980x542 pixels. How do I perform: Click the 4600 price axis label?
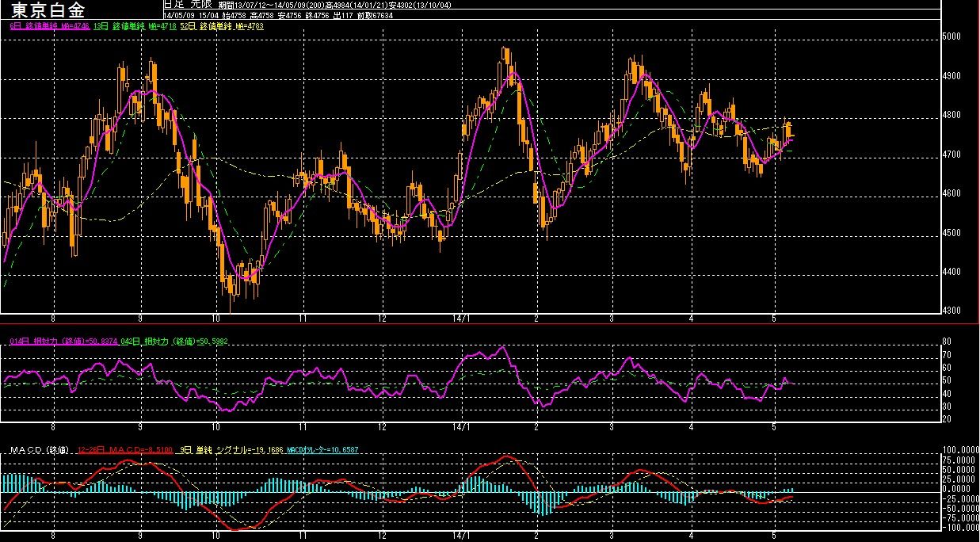pos(951,194)
